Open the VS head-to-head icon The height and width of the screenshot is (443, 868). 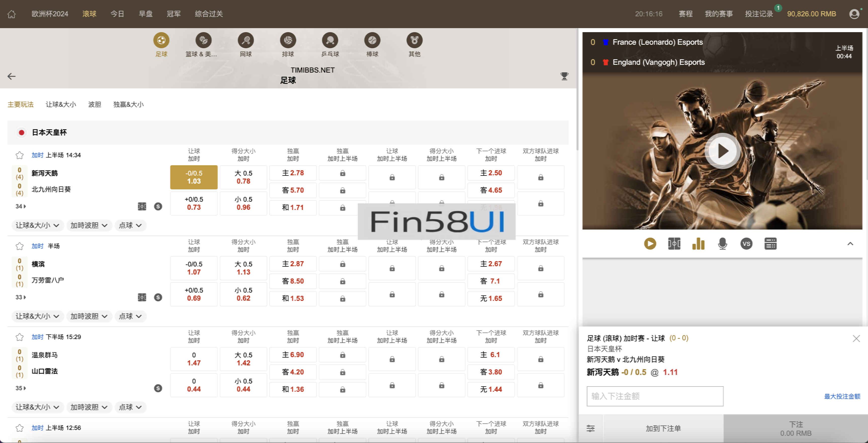point(746,244)
